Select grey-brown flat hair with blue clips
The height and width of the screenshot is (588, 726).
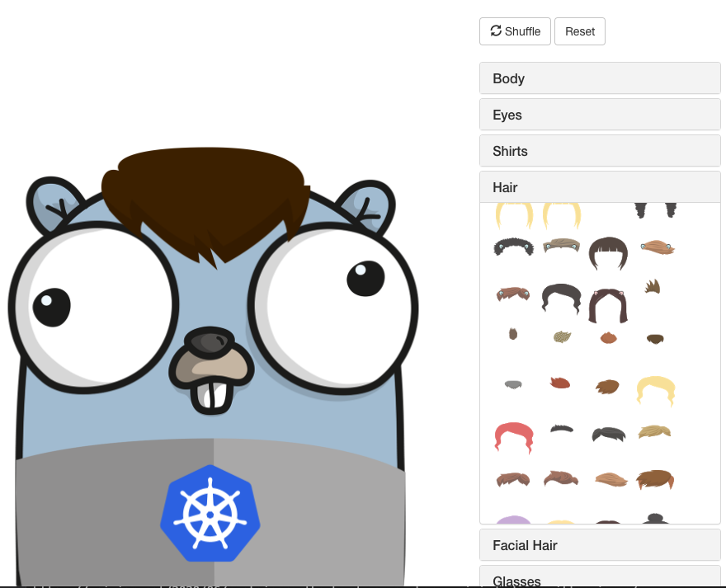[x=561, y=246]
